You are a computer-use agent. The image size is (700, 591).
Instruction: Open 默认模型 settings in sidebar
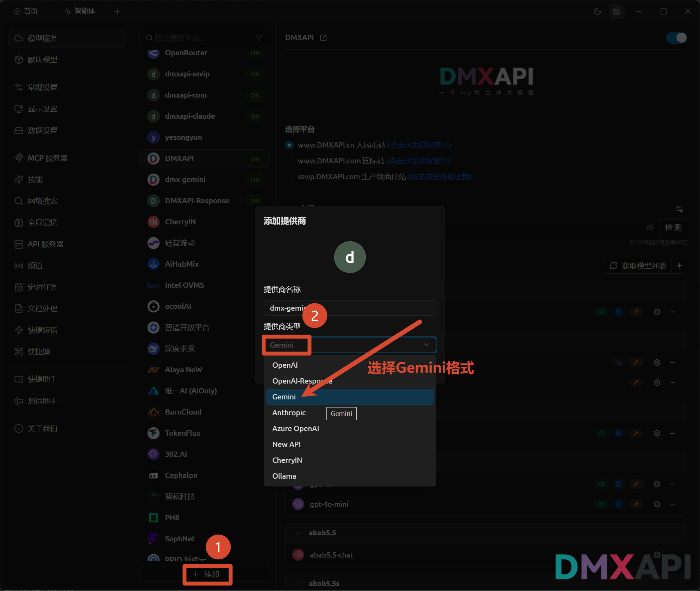(x=67, y=60)
